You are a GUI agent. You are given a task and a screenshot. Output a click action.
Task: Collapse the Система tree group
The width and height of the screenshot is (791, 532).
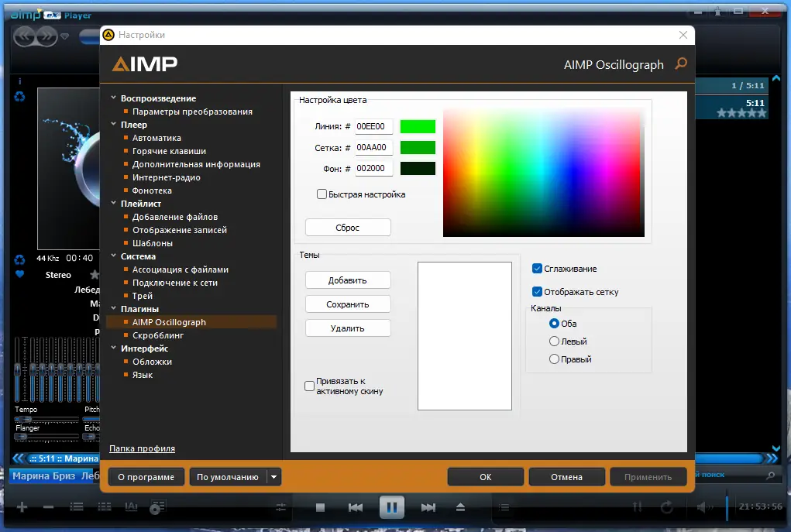click(114, 256)
